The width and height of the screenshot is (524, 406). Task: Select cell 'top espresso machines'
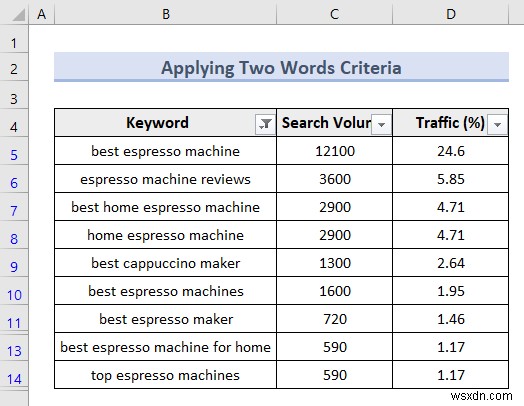click(x=165, y=375)
